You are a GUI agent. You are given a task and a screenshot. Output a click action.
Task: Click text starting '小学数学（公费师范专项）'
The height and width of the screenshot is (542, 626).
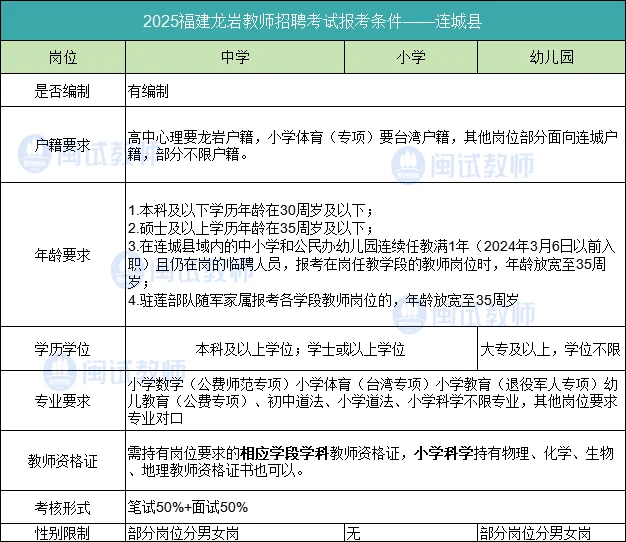pyautogui.click(x=372, y=401)
